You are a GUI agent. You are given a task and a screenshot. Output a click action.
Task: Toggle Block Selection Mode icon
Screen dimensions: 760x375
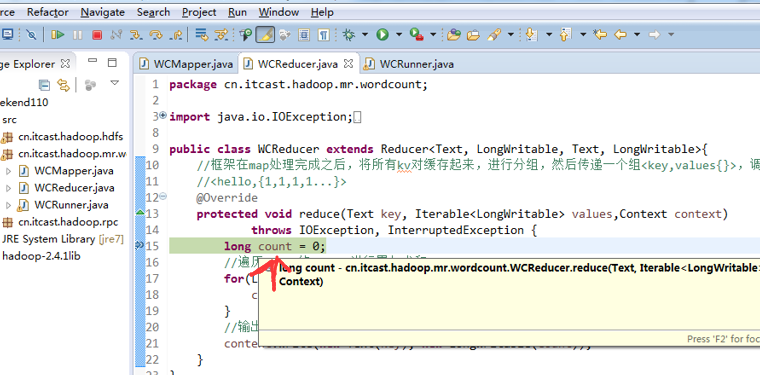304,34
